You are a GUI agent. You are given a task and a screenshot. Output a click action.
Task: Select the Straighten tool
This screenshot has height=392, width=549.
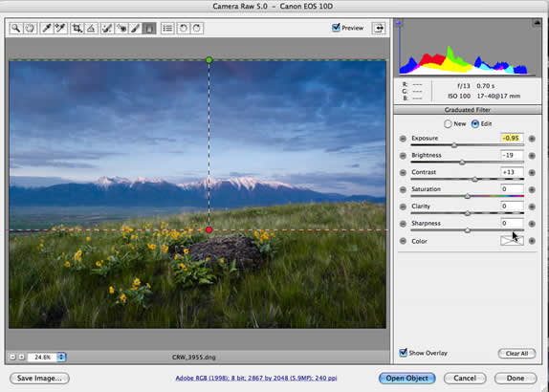click(x=91, y=28)
